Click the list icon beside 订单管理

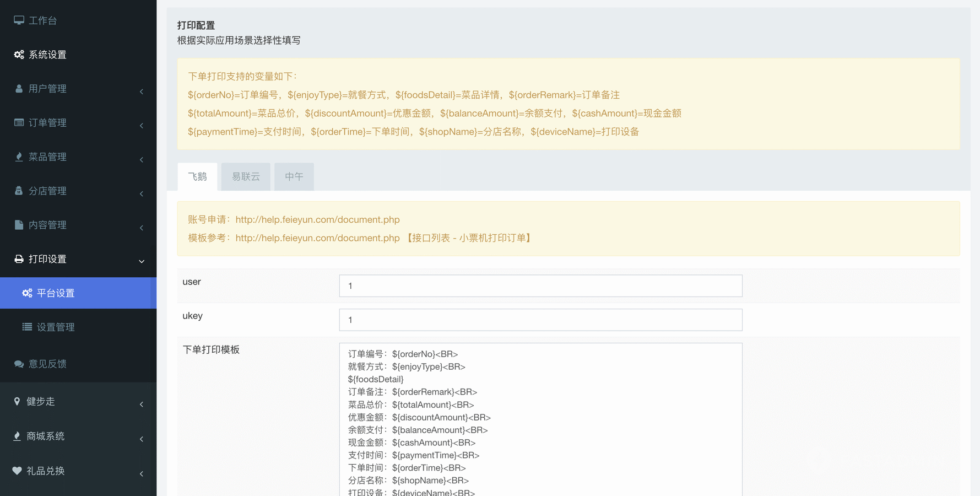[19, 123]
